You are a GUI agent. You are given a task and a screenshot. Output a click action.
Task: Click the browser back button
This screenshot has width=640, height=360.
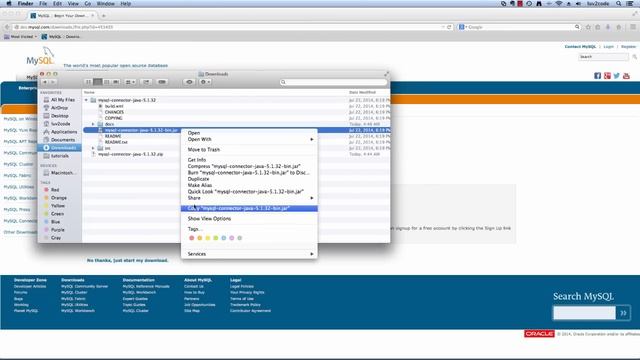7,27
